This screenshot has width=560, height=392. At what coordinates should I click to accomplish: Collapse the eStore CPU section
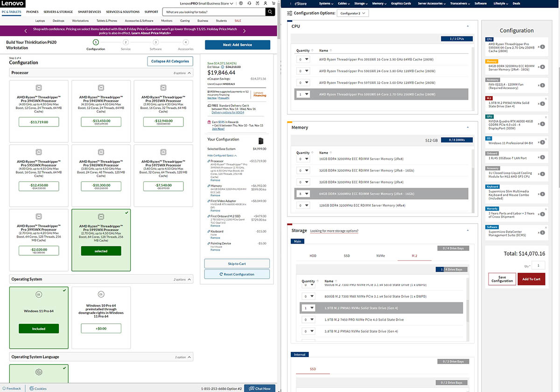pyautogui.click(x=468, y=27)
